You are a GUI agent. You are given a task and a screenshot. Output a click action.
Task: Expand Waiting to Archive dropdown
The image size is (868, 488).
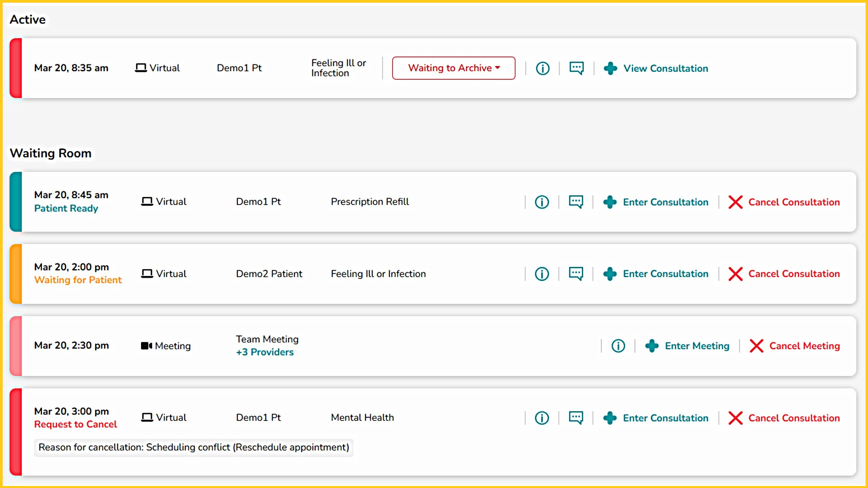point(454,68)
